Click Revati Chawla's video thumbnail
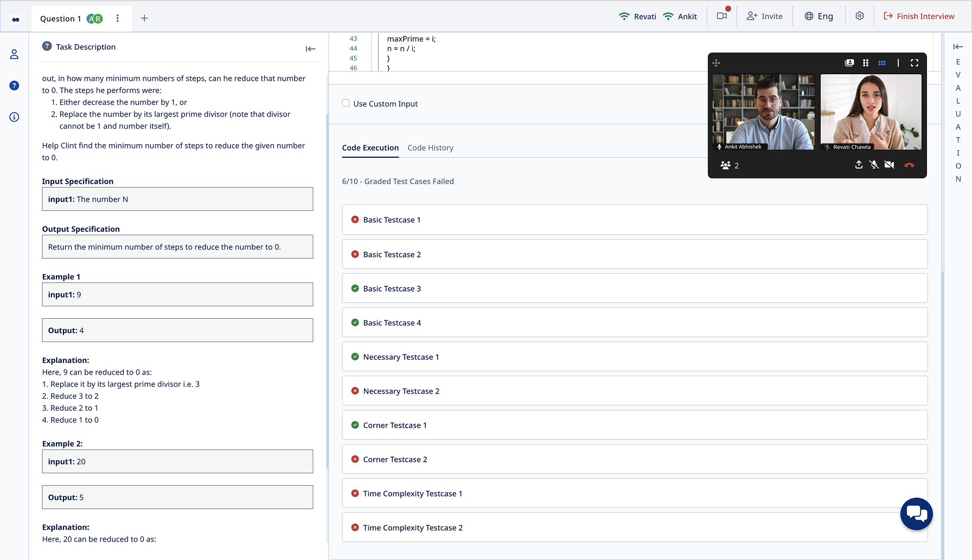 point(871,112)
